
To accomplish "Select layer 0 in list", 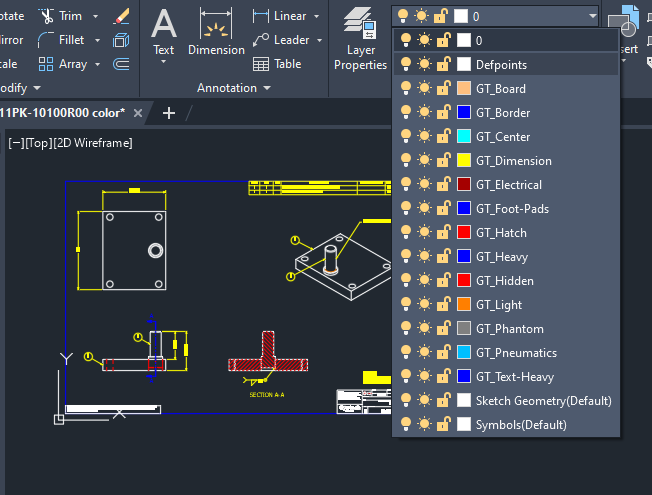I will coord(506,40).
